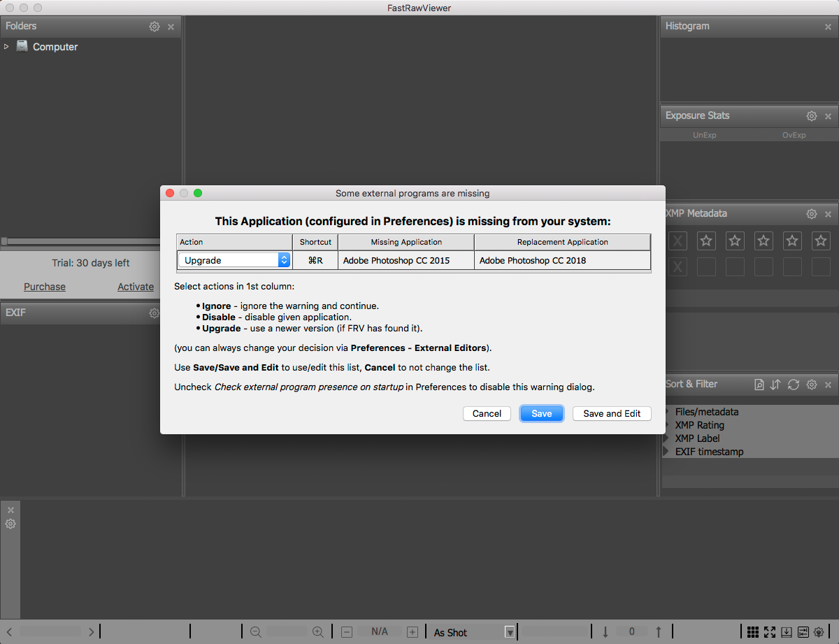Expand the XMP Rating filter section
Image resolution: width=839 pixels, height=644 pixels.
[668, 425]
